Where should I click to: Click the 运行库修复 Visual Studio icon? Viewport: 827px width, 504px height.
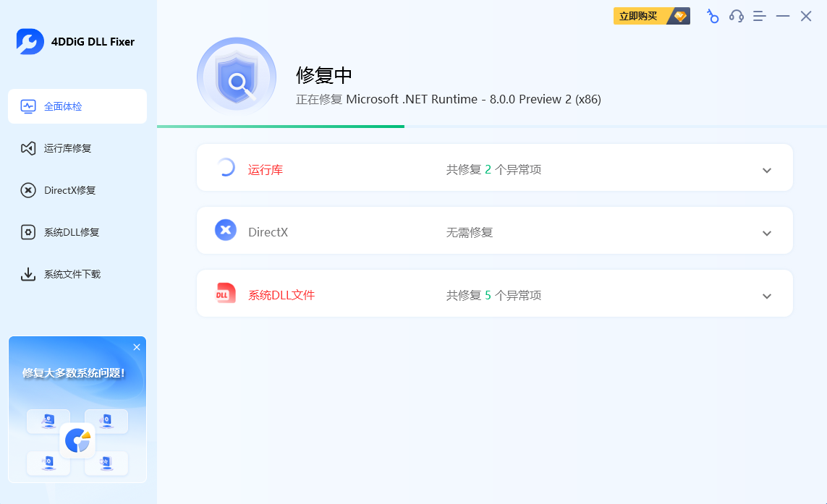coord(28,148)
